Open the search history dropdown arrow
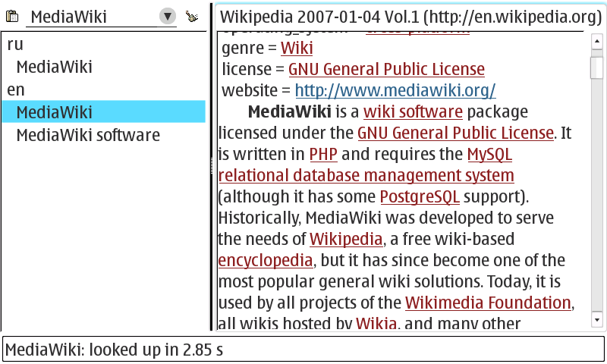Screen dimensions: 607x364 pos(168,17)
